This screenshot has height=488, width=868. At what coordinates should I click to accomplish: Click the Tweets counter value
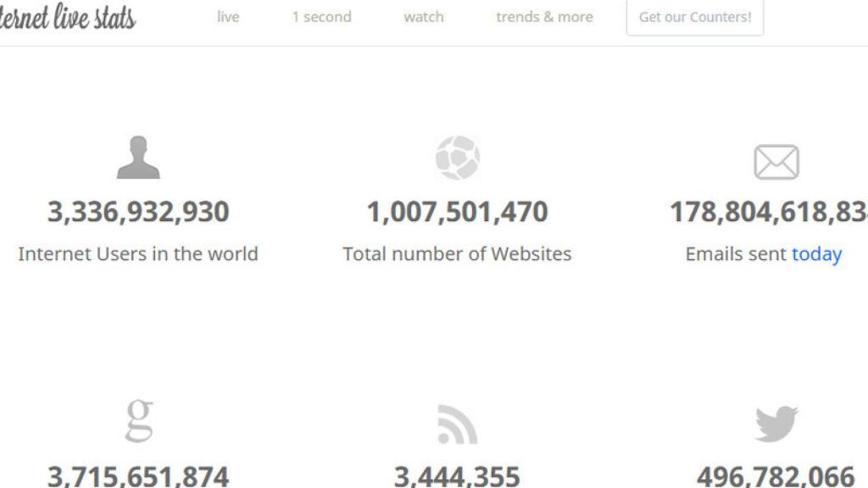click(777, 472)
